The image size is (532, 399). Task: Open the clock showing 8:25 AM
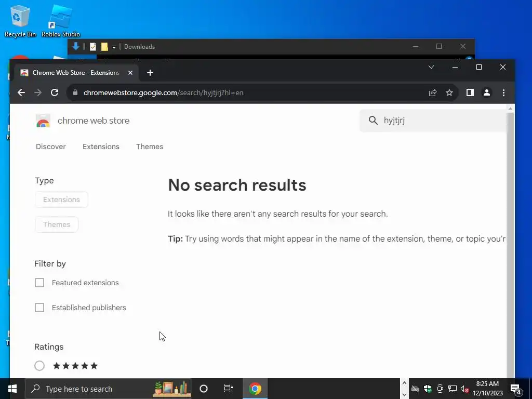(x=487, y=389)
